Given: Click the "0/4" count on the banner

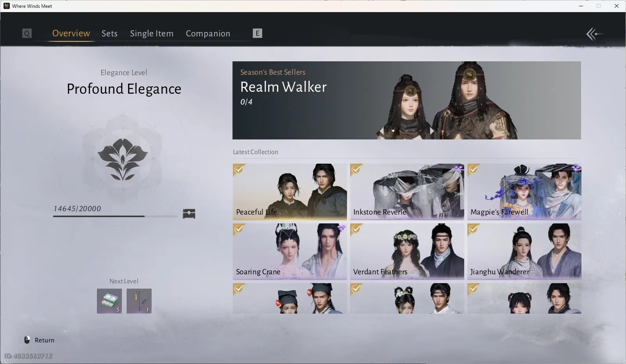Looking at the screenshot, I should point(246,102).
